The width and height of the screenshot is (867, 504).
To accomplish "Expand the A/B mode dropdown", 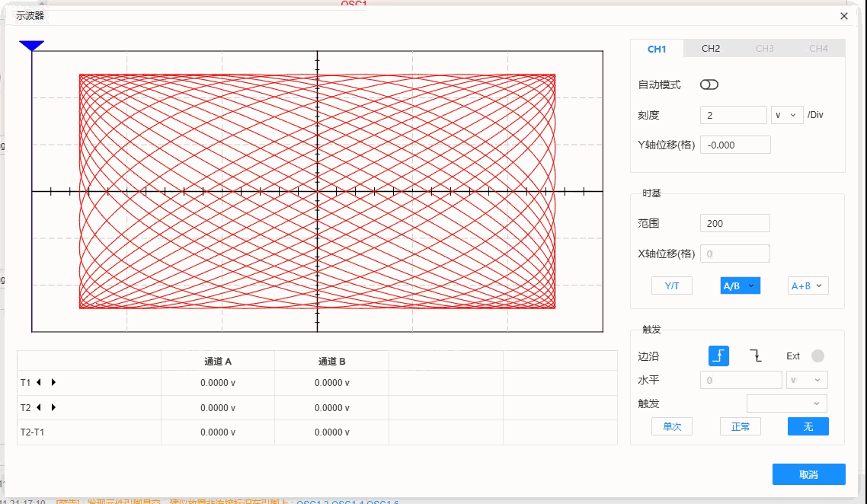I will coord(741,285).
